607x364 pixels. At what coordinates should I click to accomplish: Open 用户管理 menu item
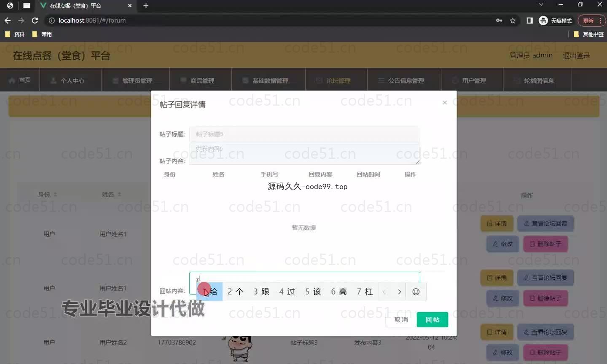click(x=469, y=80)
